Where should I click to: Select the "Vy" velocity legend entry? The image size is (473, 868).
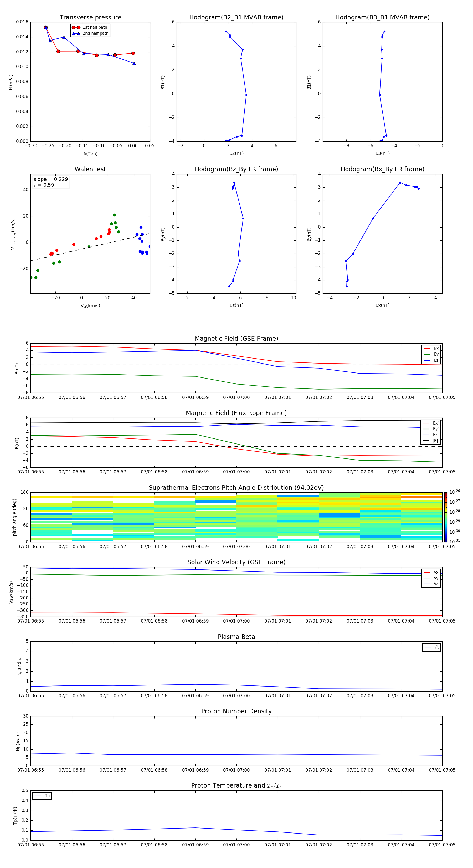(431, 578)
